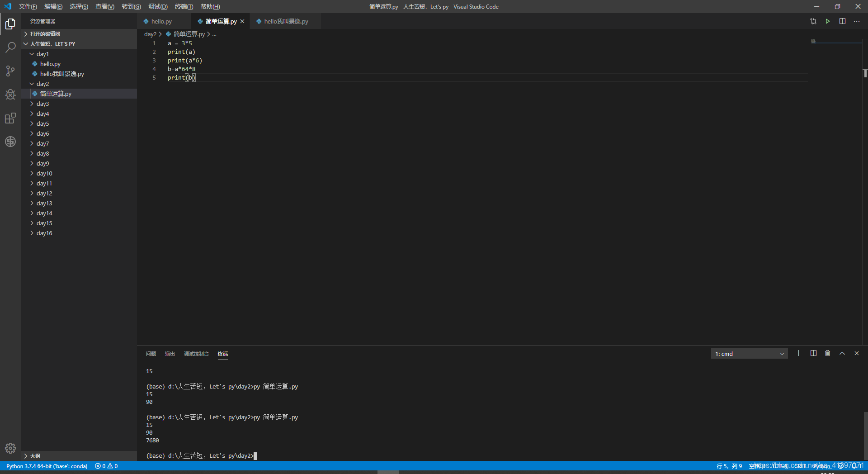Open the 转到(G) menu

[x=131, y=6]
